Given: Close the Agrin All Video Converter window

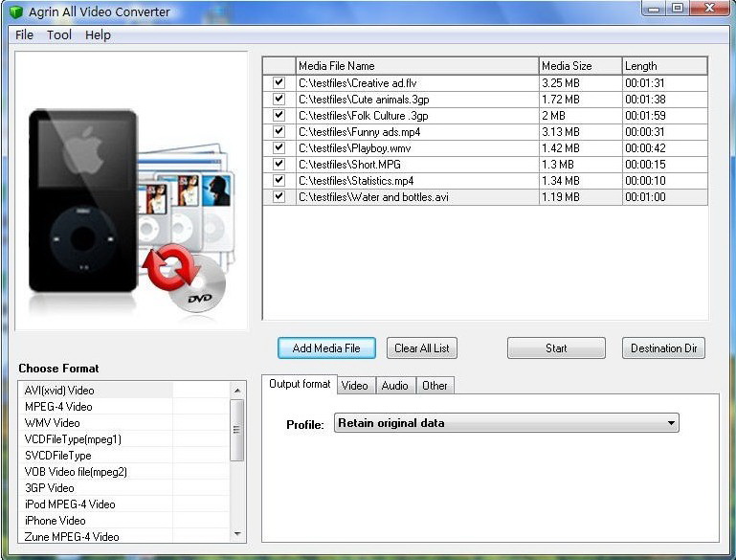Looking at the screenshot, I should click(x=709, y=8).
